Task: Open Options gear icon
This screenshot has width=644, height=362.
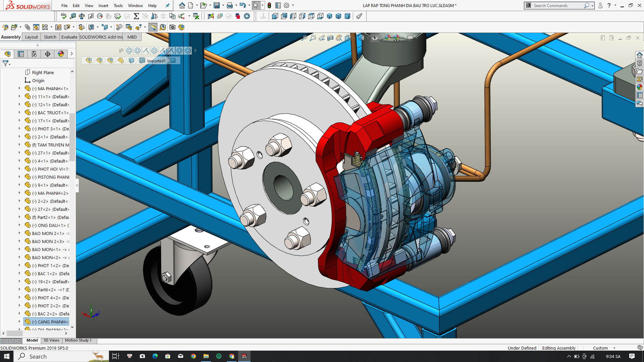Action: [286, 5]
